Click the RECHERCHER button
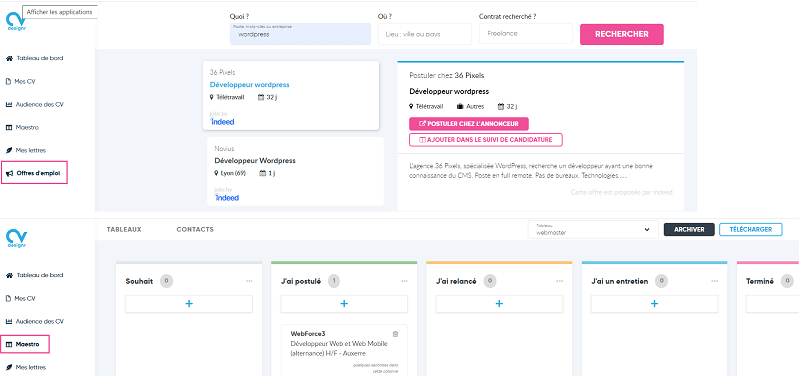Screen dimensions: 800x376 click(x=622, y=34)
